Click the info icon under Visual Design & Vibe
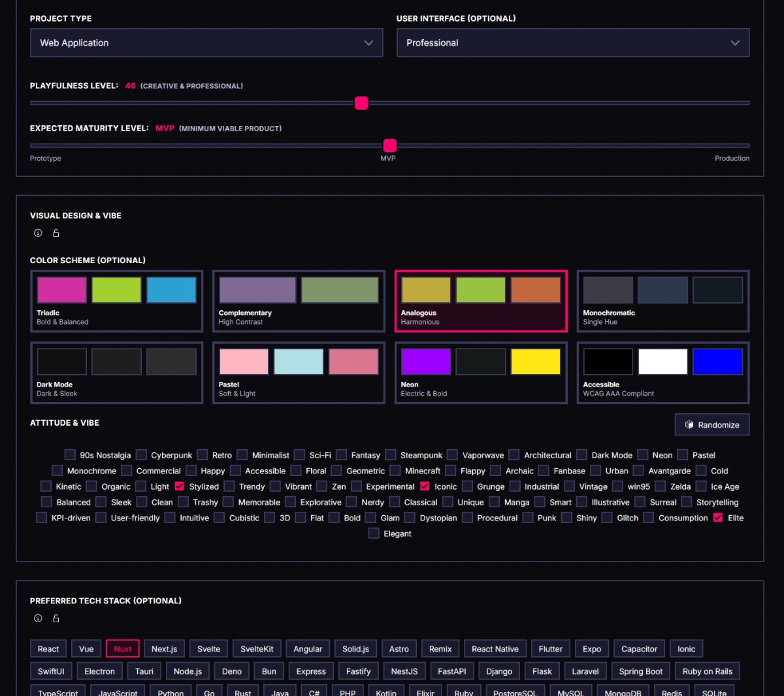The image size is (784, 696). [x=38, y=233]
